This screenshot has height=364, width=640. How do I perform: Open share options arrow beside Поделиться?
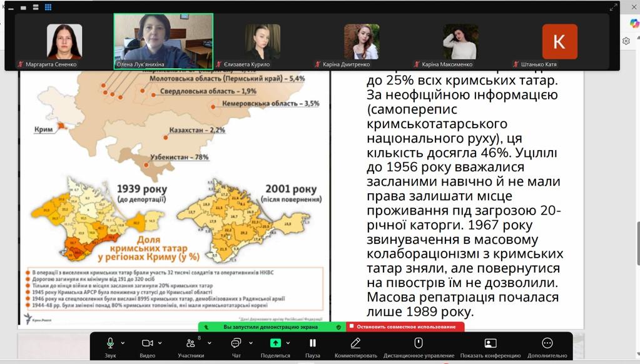[288, 343]
